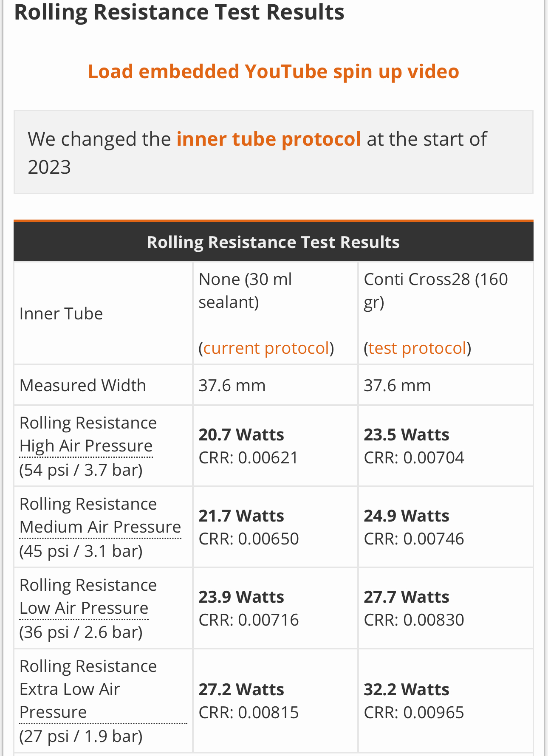Open the test protocol link
This screenshot has width=548, height=756.
click(x=417, y=348)
